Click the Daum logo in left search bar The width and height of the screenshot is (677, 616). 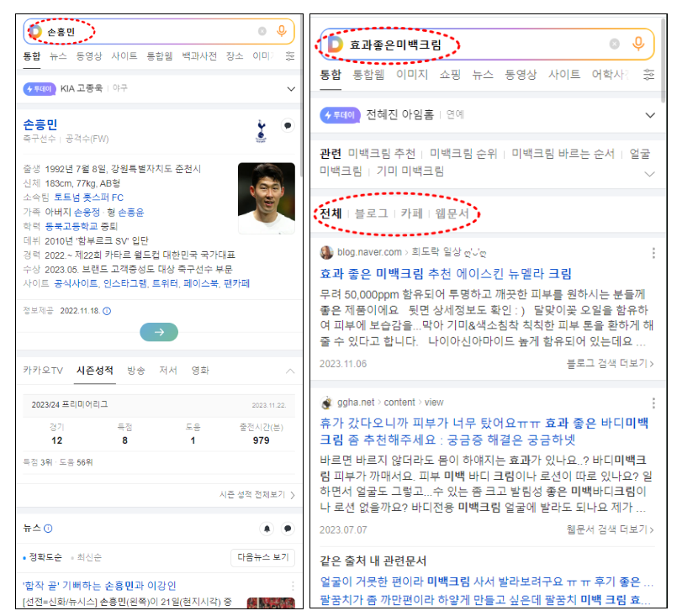point(35,31)
